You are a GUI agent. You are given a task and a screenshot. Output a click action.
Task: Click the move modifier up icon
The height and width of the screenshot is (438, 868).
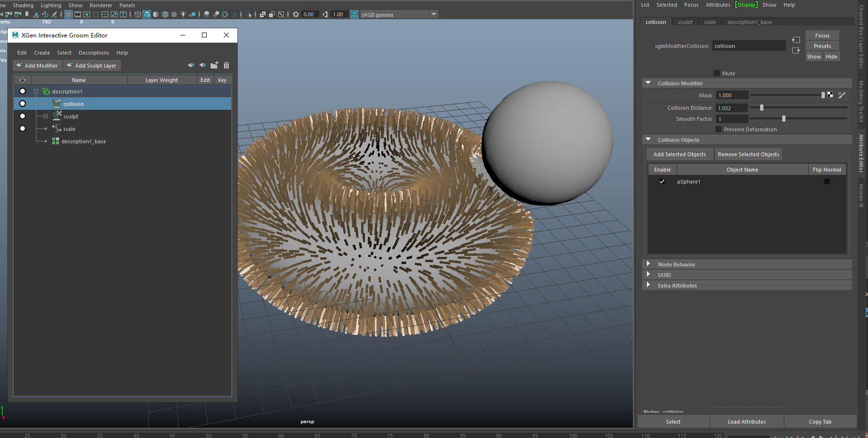click(x=191, y=65)
